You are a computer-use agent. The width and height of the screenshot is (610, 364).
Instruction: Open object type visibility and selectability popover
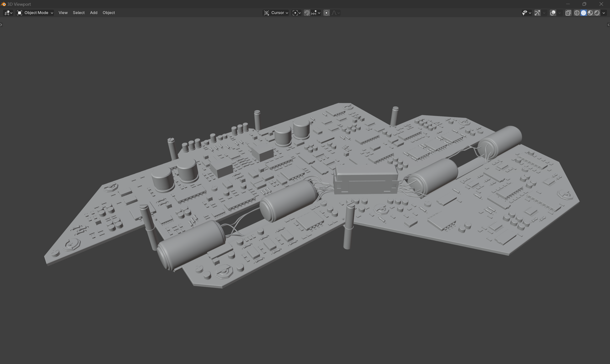coord(526,13)
